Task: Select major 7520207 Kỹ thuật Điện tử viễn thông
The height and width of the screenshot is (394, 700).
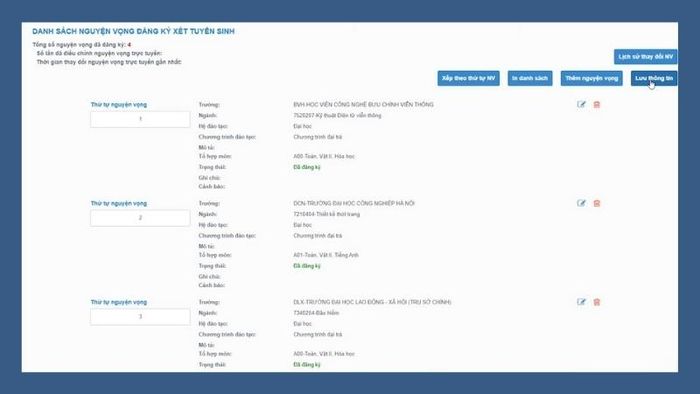Action: tap(338, 116)
